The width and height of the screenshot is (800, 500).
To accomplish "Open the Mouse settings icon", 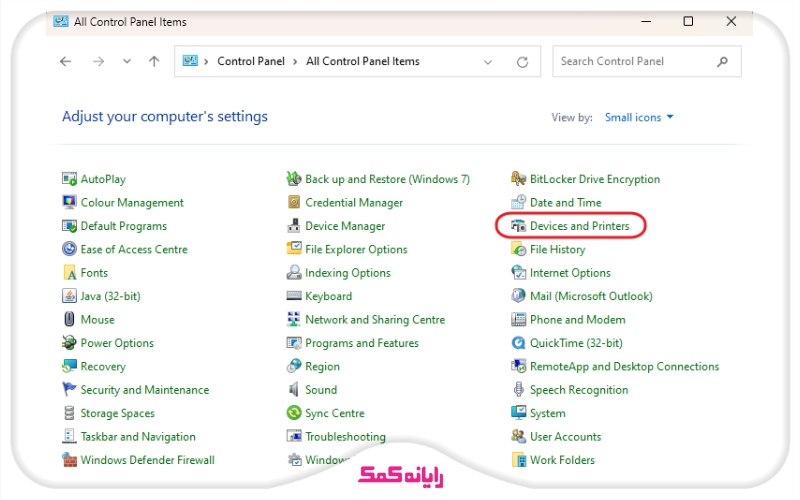I will click(x=70, y=320).
